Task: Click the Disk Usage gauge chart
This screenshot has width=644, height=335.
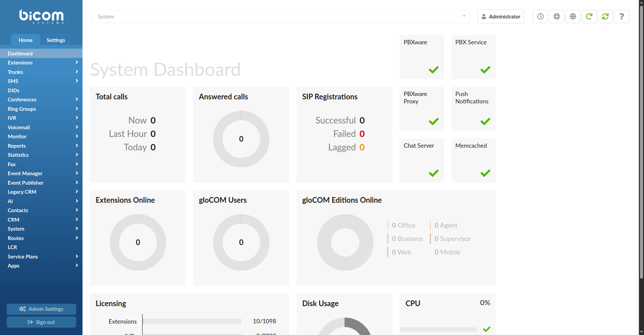Action: 344,326
